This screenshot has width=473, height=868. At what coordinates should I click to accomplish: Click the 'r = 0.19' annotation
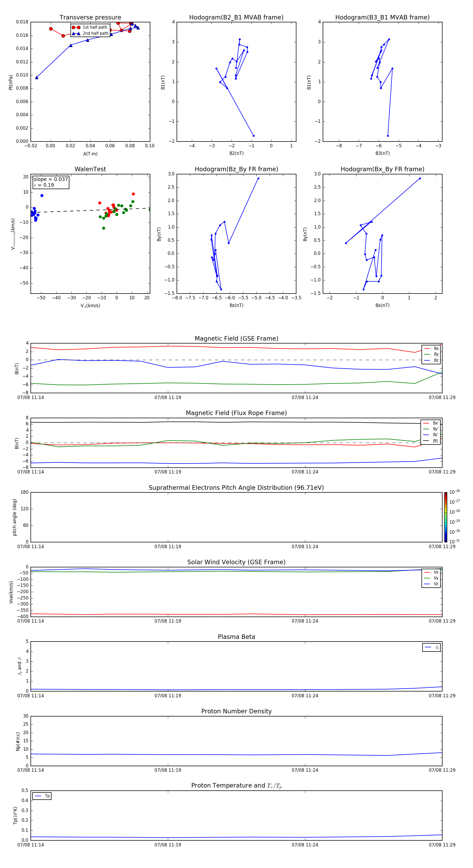[x=44, y=185]
